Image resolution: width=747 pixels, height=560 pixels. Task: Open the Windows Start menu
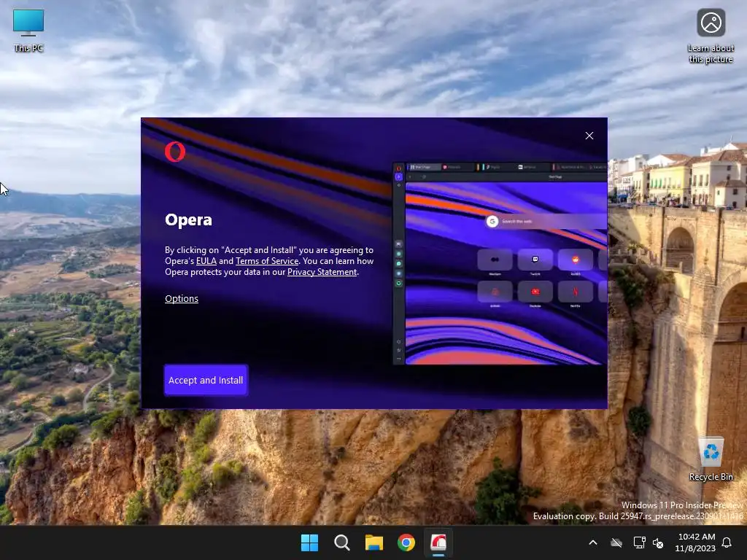tap(309, 542)
